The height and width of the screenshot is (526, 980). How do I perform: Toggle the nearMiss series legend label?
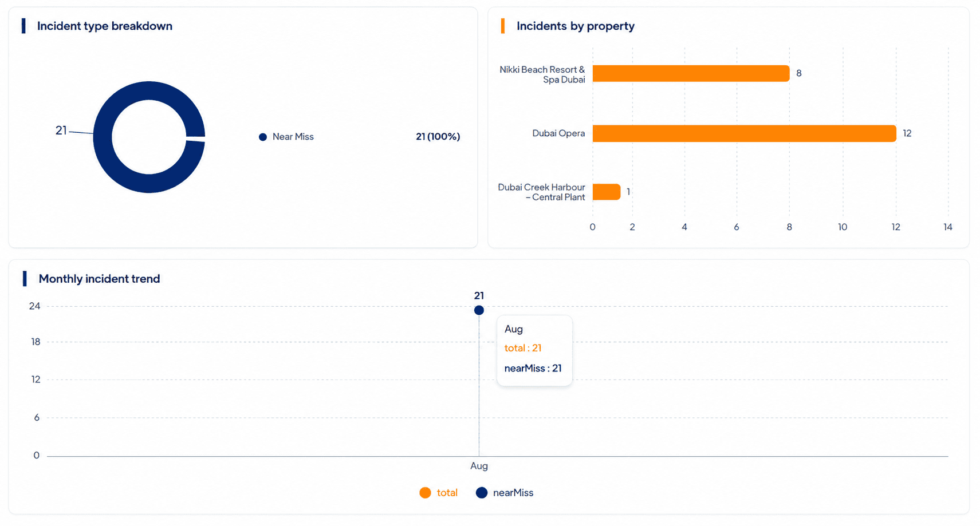(x=513, y=493)
